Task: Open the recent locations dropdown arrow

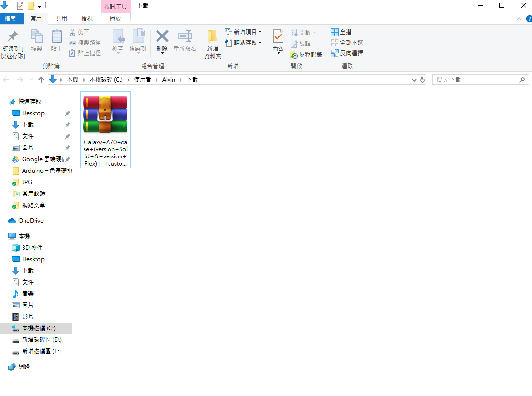Action: pyautogui.click(x=31, y=80)
